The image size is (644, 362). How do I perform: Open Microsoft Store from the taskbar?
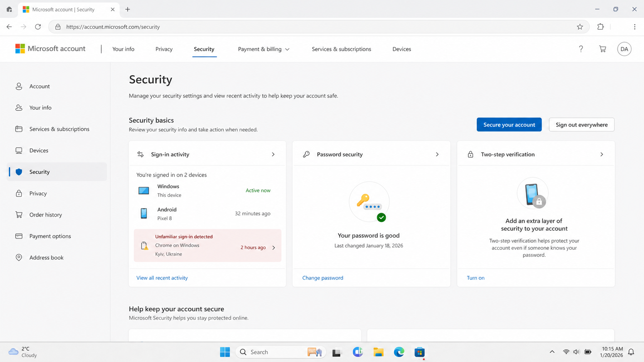[x=419, y=352]
